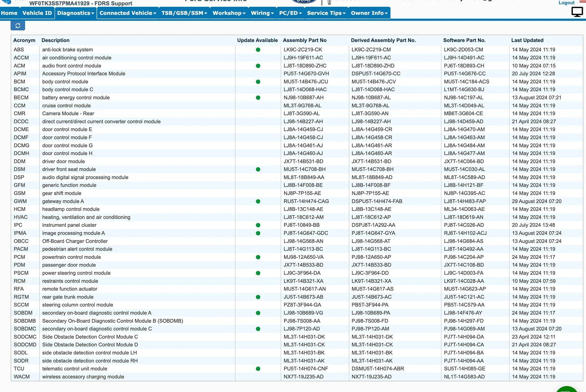Open the TSB/GSB/SSM dropdown

184,13
